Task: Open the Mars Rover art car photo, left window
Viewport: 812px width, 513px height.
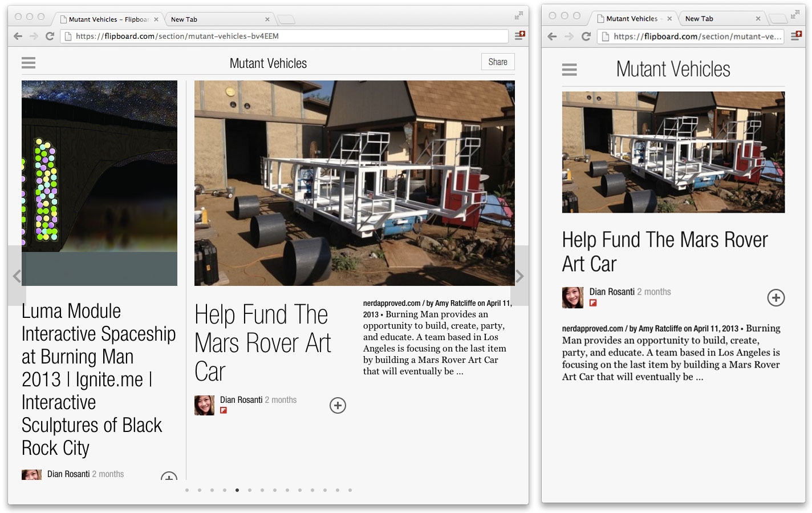Action: pos(355,183)
